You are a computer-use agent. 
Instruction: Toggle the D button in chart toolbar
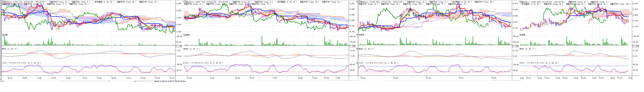tap(171, 82)
